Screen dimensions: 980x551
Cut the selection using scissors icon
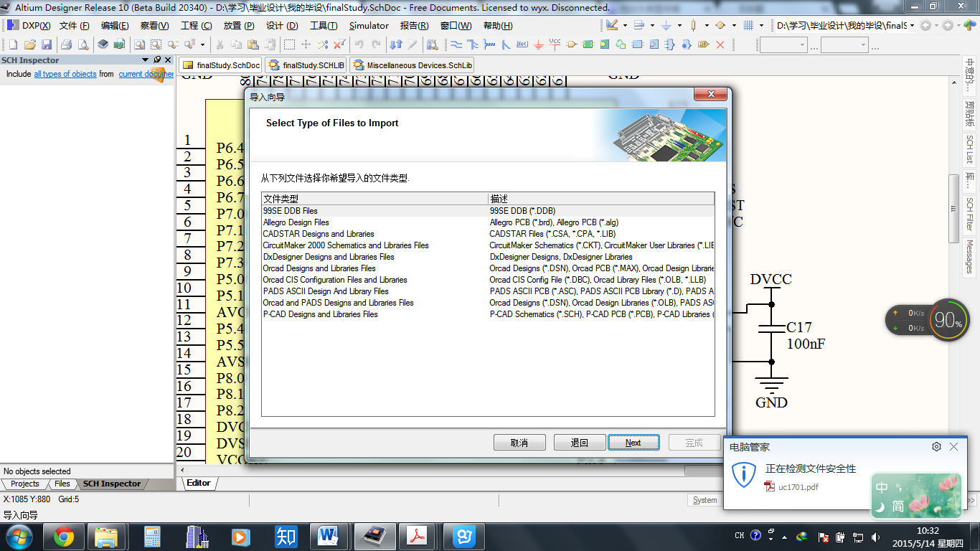click(x=220, y=44)
